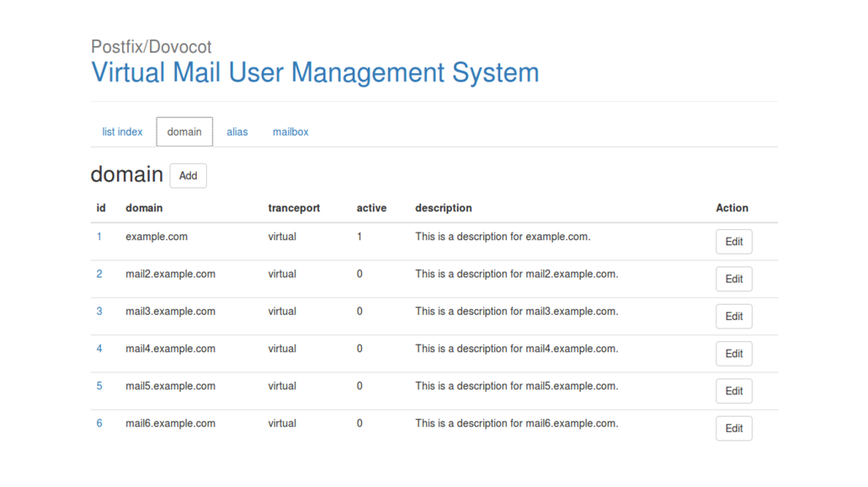Edit the example.com domain row

click(x=734, y=242)
